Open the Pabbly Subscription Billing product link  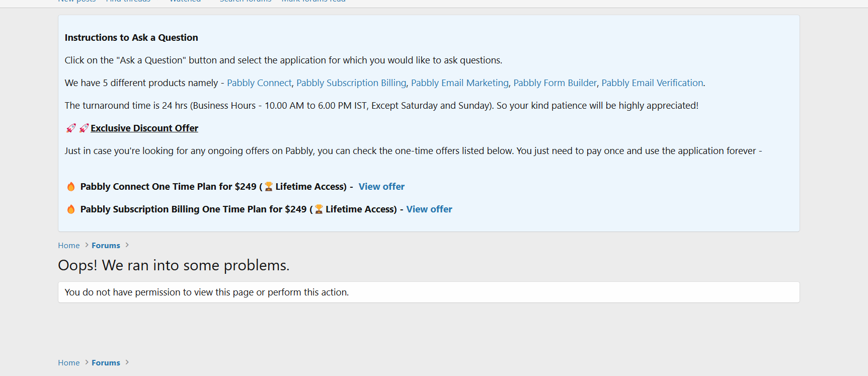pyautogui.click(x=351, y=83)
